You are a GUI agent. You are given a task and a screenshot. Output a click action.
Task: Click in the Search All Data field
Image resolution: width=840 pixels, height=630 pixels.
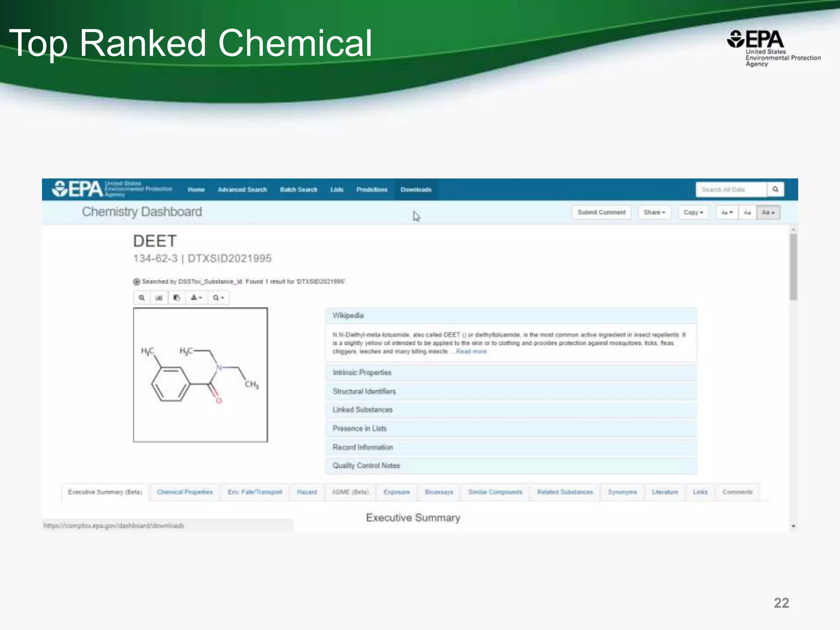(x=731, y=189)
